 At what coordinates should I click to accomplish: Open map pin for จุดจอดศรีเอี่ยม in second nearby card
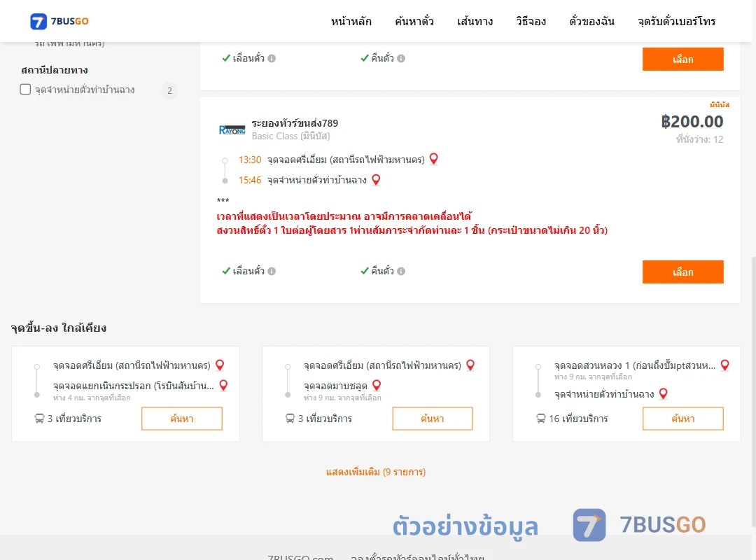click(x=470, y=365)
